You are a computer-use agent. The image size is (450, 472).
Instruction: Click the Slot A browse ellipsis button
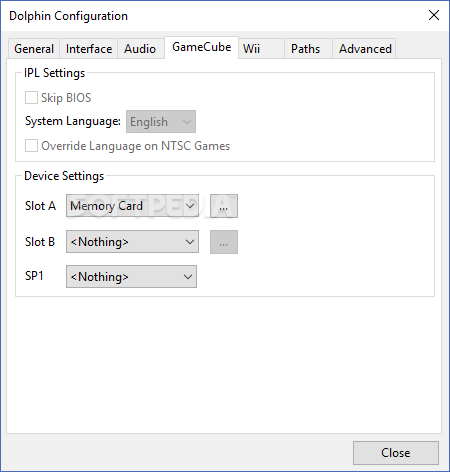click(224, 206)
